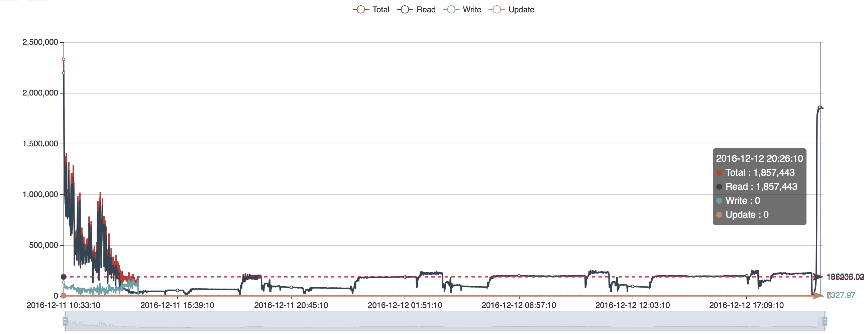Click the left handle of zoom slider
Image resolution: width=868 pixels, height=334 pixels.
pos(65,321)
